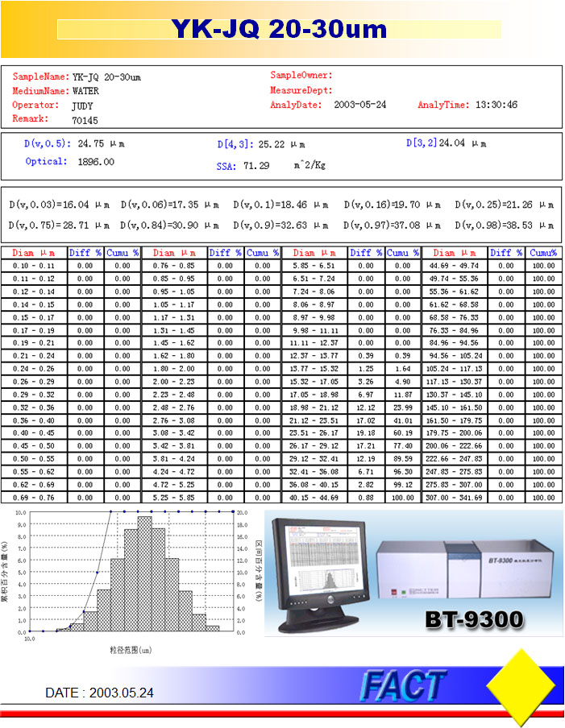
Task: Click the medium name value "WATER"
Action: point(85,91)
